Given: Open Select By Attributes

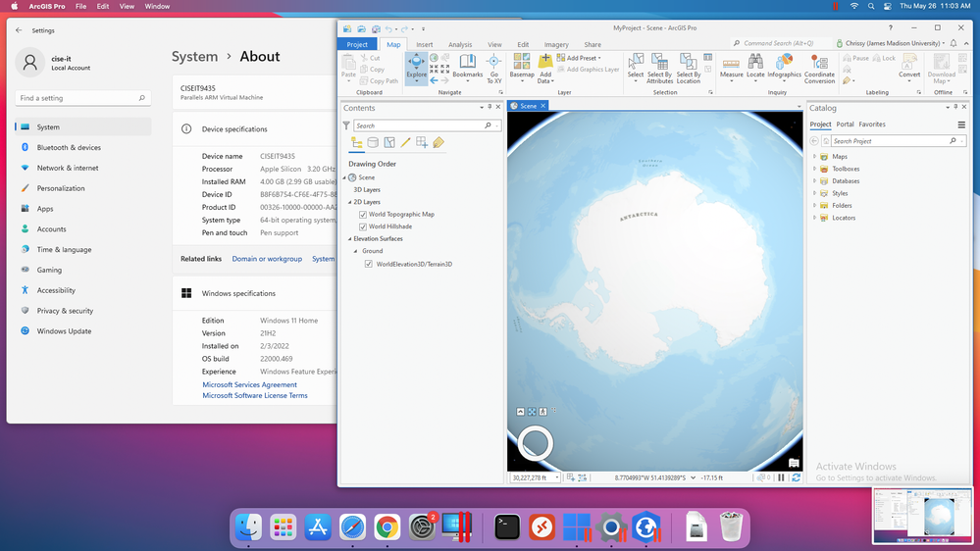Looking at the screenshot, I should [659, 68].
